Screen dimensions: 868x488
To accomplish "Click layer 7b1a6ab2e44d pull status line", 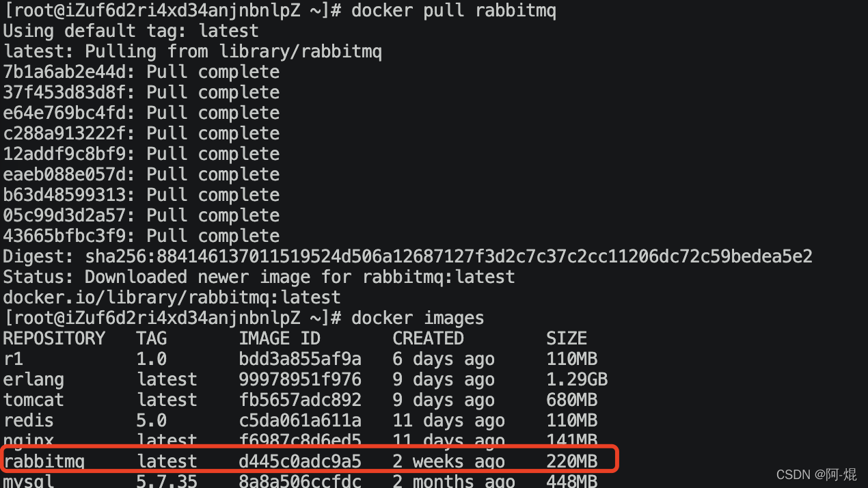I will click(x=141, y=72).
